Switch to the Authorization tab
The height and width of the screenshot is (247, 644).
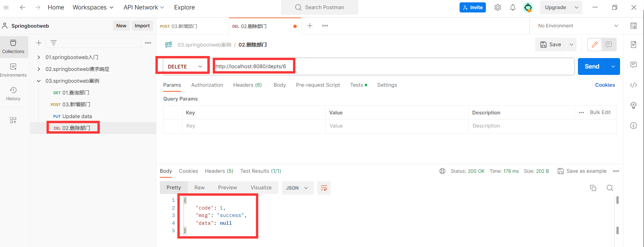pyautogui.click(x=207, y=85)
